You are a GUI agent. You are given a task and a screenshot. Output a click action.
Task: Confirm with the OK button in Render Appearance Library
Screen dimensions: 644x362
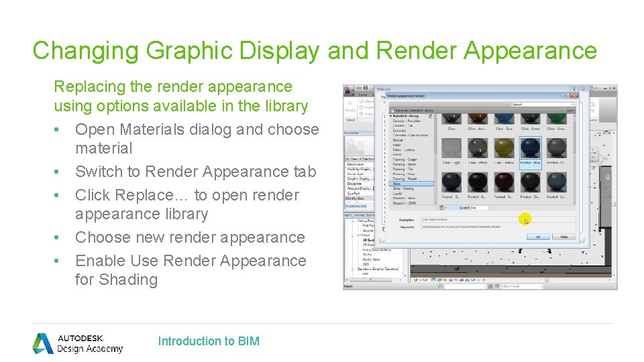pyautogui.click(x=537, y=237)
